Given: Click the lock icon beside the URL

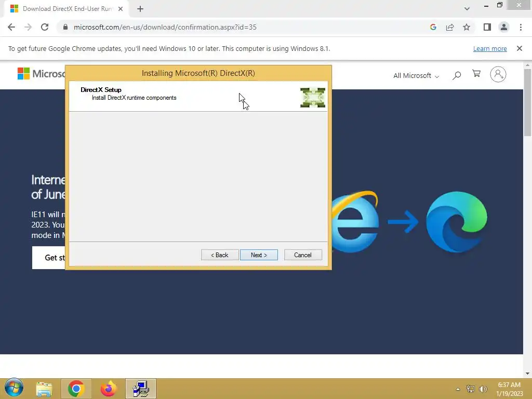Looking at the screenshot, I should 65,27.
